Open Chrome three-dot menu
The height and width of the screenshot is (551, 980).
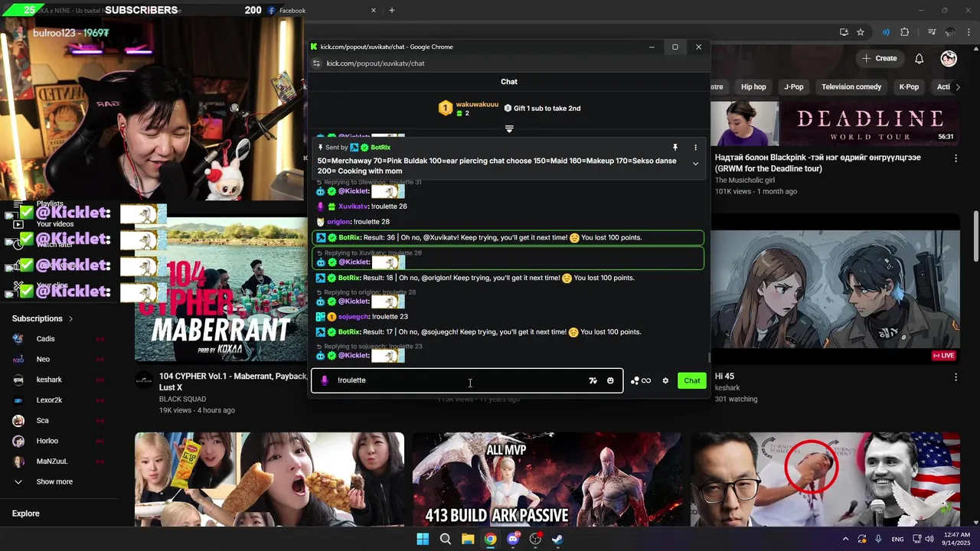(x=969, y=32)
